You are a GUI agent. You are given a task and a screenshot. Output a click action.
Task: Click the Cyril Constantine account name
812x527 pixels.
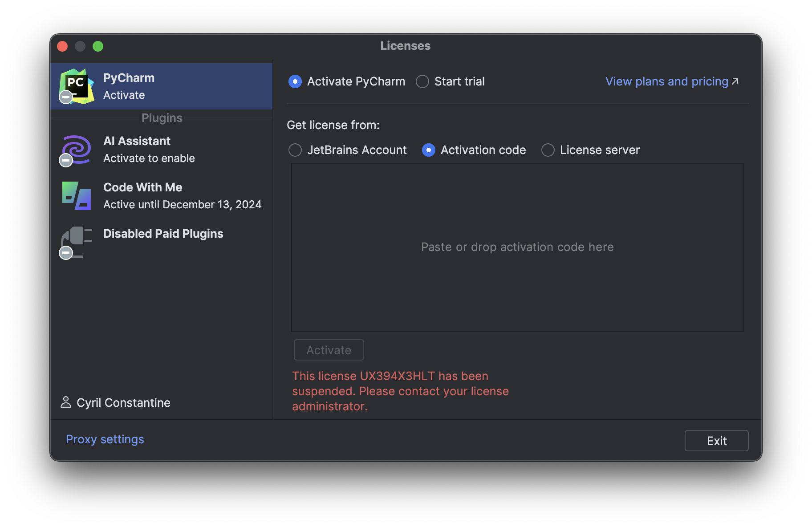pos(123,403)
